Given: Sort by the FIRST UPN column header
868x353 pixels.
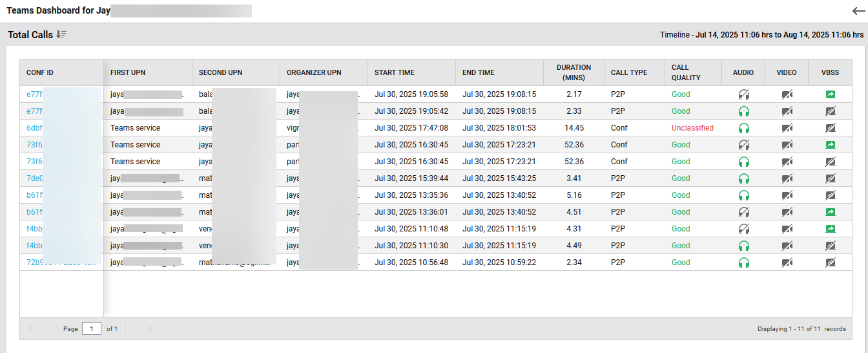Looking at the screenshot, I should point(148,72).
